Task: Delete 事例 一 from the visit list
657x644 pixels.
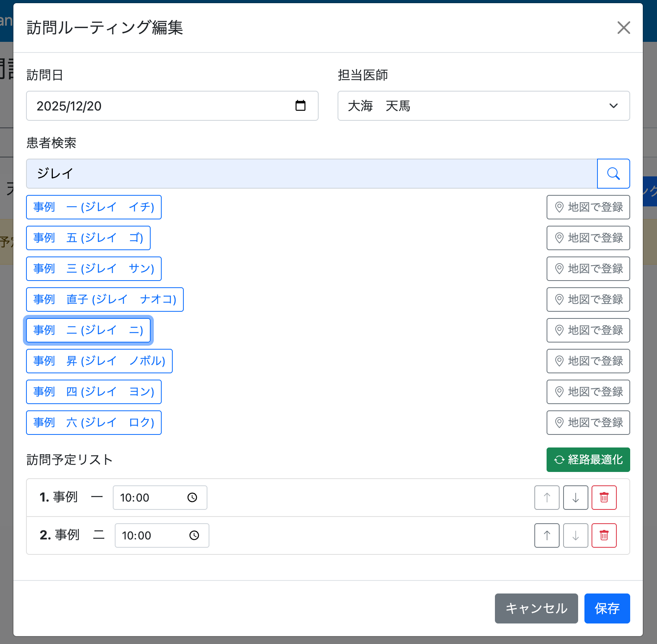Action: click(x=604, y=498)
